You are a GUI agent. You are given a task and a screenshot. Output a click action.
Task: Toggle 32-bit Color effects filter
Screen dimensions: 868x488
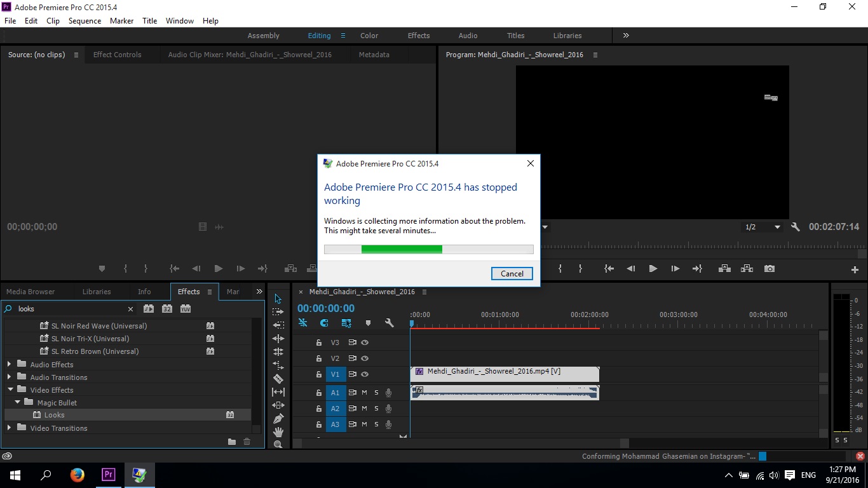167,309
